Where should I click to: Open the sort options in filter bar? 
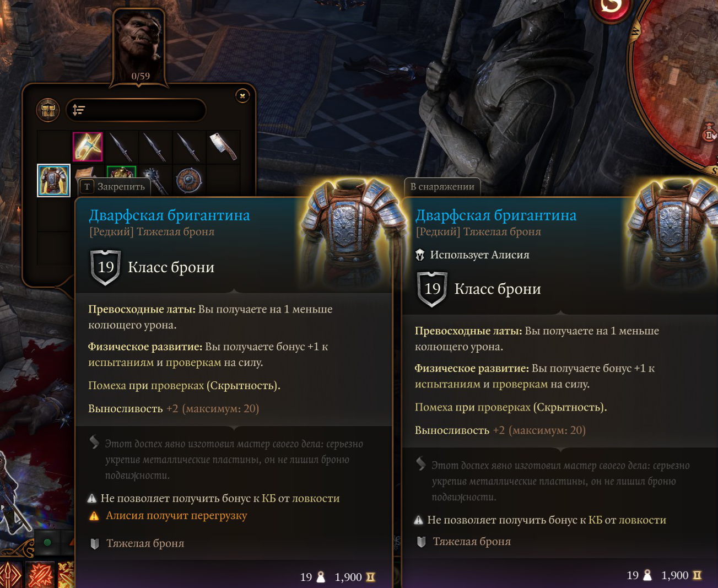click(x=79, y=110)
